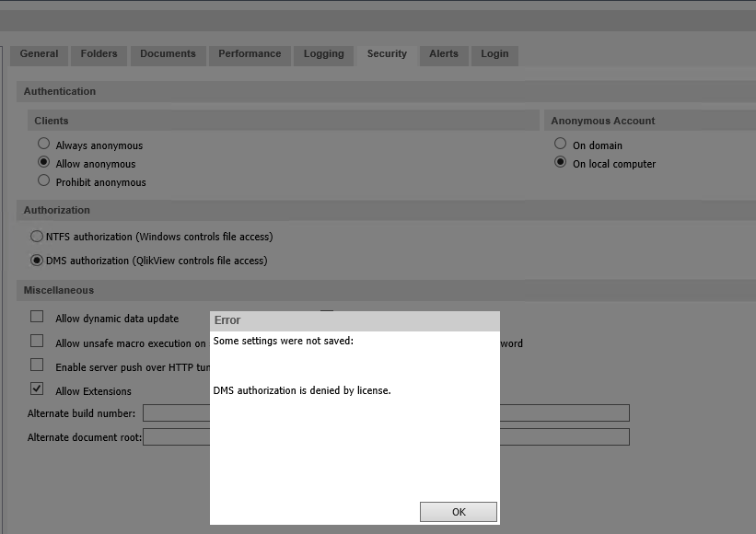Click the Security tab
Screen dimensions: 756x534
click(387, 54)
